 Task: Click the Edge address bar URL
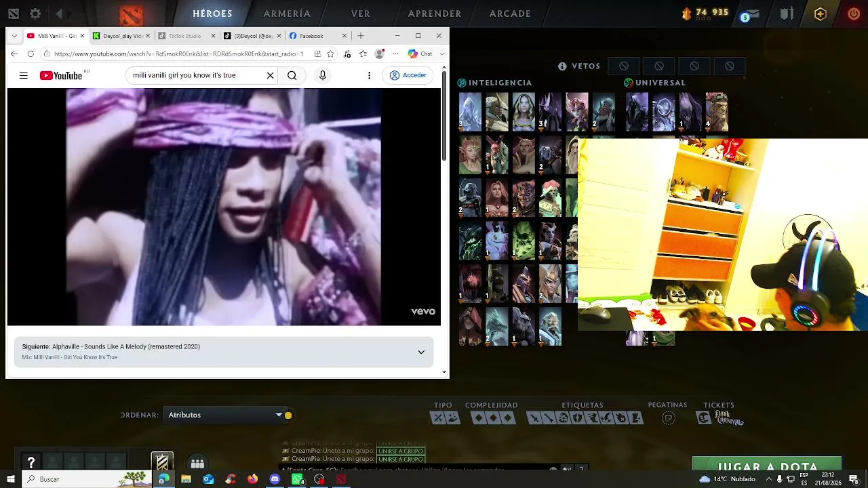click(x=178, y=54)
